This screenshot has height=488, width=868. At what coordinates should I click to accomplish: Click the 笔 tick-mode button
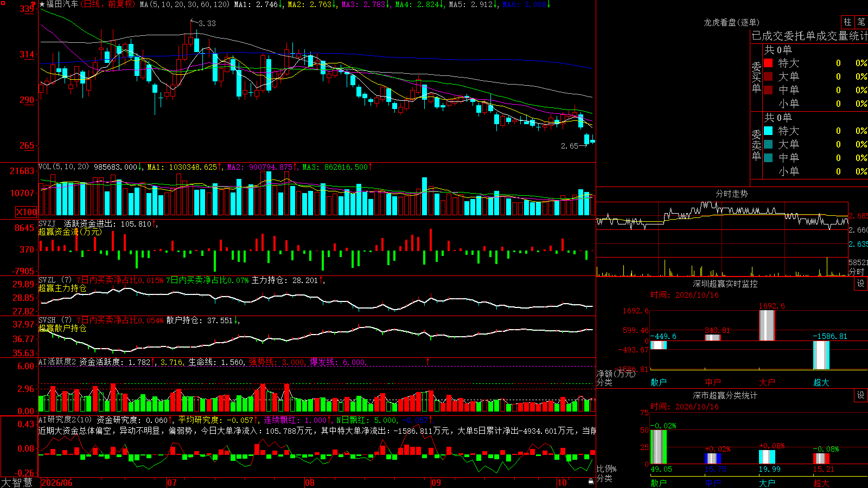pos(861,22)
